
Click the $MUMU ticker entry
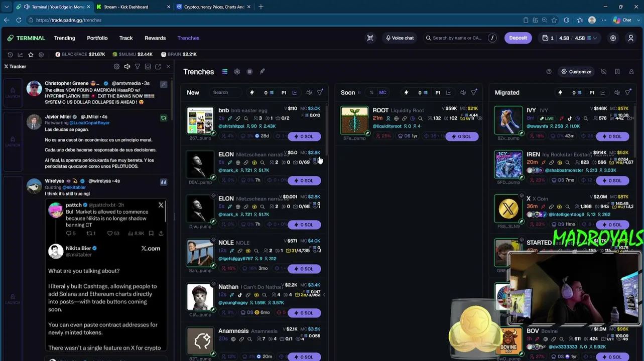133,54
